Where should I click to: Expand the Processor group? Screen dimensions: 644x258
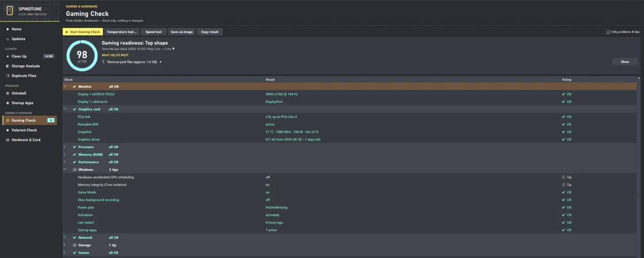click(x=65, y=147)
